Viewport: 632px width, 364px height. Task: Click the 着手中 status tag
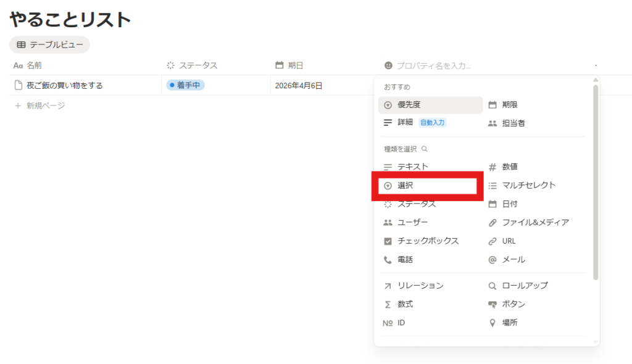(x=186, y=85)
